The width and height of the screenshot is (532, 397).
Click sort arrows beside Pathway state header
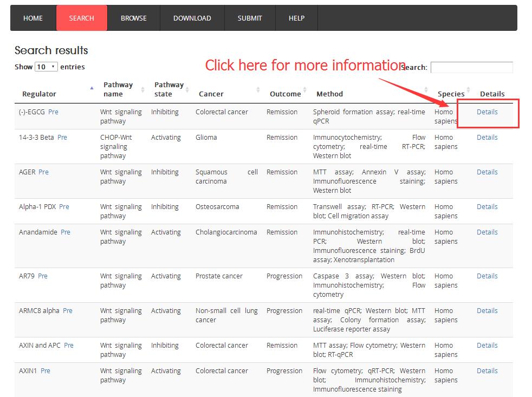pyautogui.click(x=188, y=89)
